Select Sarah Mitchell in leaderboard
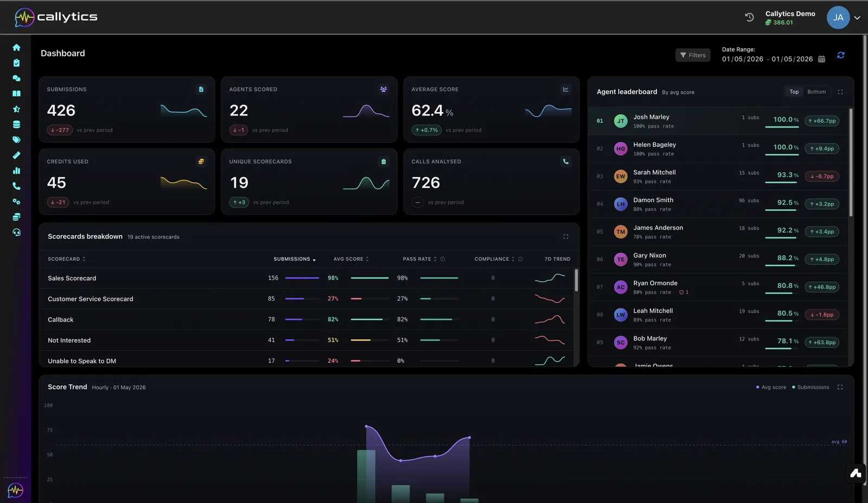Viewport: 868px width, 503px height. click(718, 176)
